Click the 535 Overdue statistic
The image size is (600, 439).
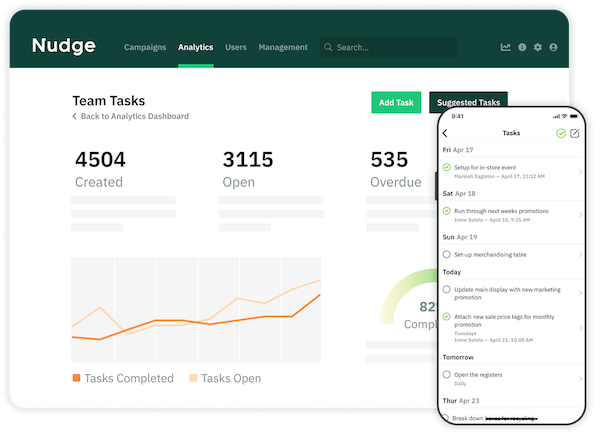396,170
